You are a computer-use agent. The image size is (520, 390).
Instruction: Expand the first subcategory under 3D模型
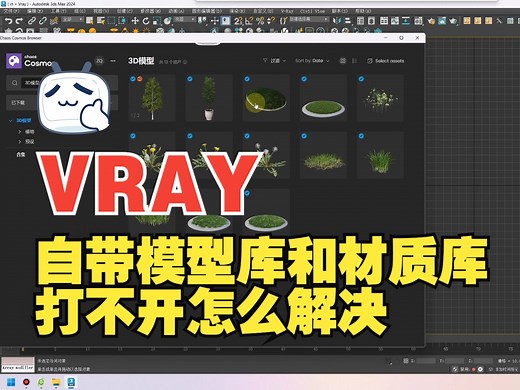pos(19,132)
